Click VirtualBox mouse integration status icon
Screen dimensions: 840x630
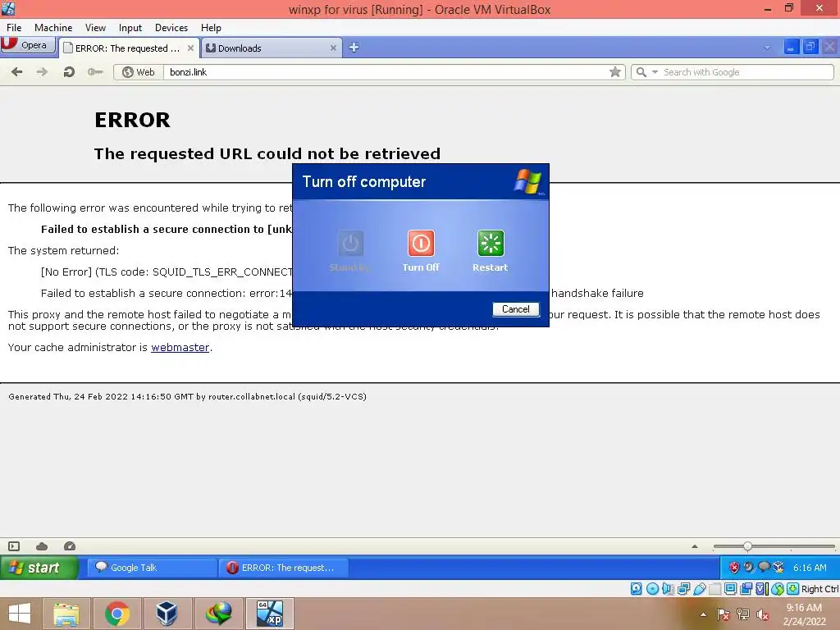pyautogui.click(x=778, y=589)
